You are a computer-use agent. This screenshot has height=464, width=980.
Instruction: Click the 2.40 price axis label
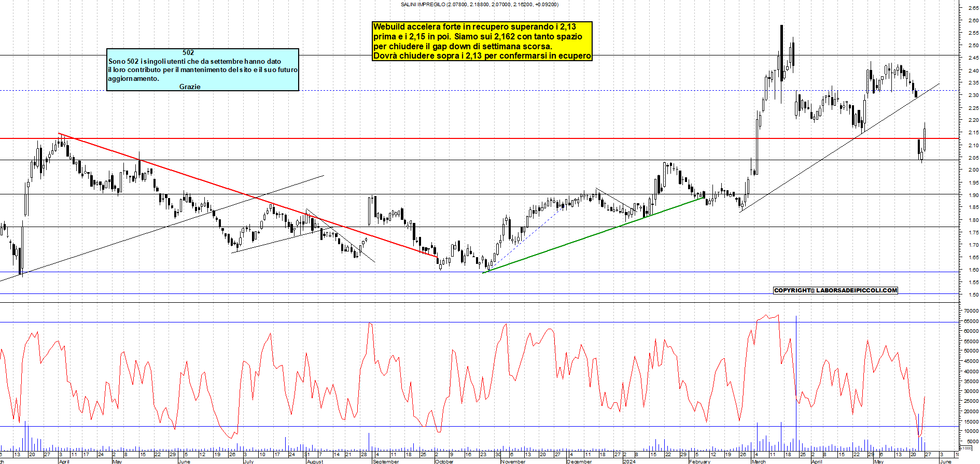coord(973,71)
